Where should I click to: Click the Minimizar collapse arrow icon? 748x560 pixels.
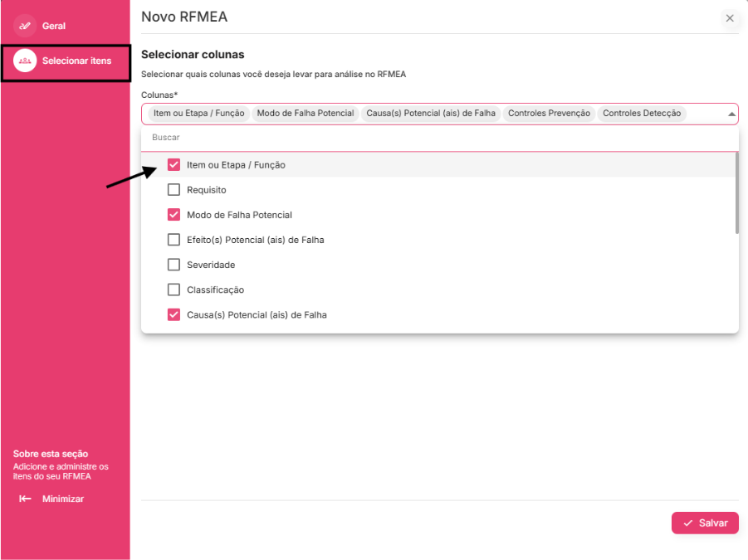pyautogui.click(x=25, y=499)
